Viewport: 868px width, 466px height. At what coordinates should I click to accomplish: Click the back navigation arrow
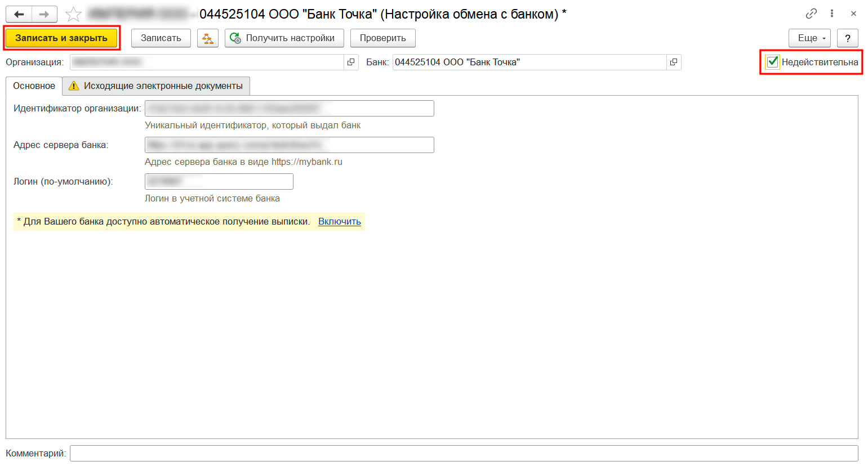pyautogui.click(x=19, y=14)
